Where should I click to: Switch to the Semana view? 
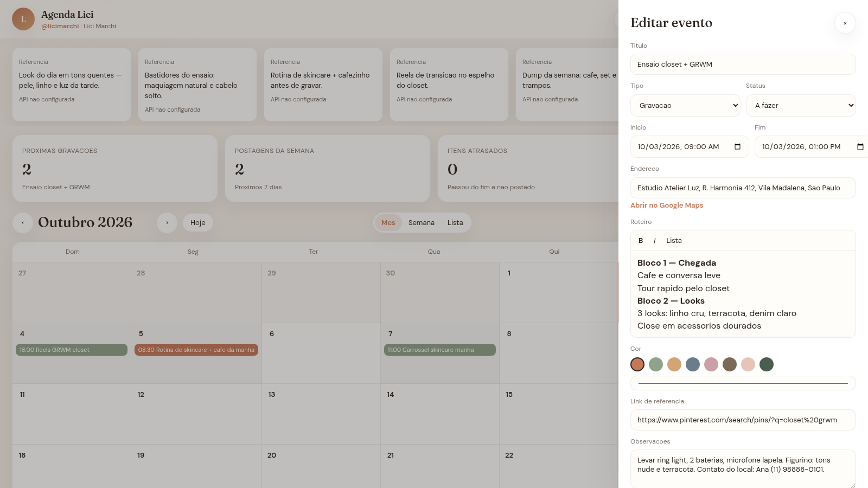click(x=422, y=223)
